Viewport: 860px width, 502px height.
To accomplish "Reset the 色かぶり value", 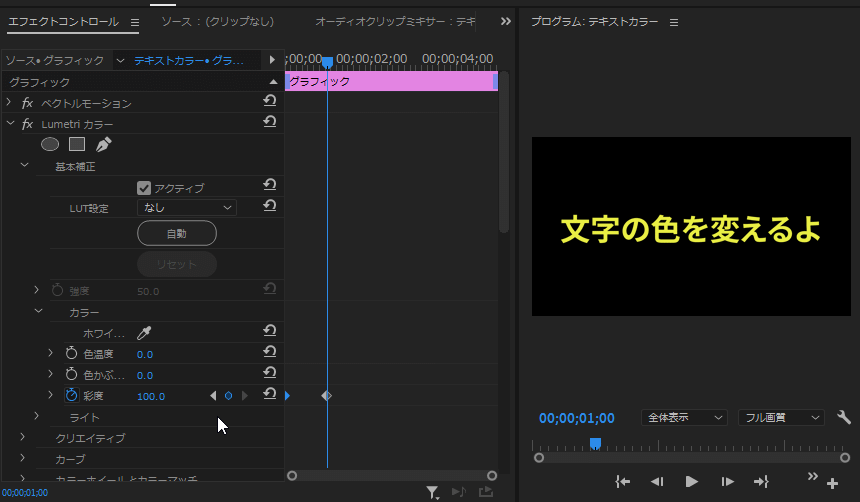I will point(269,373).
